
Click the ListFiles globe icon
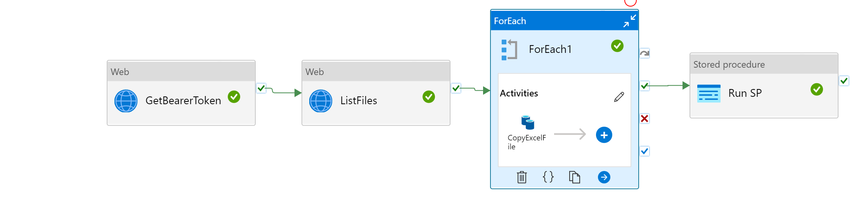[321, 101]
